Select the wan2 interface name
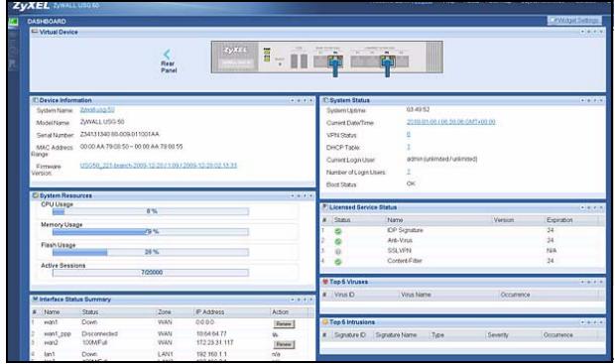 coord(51,342)
